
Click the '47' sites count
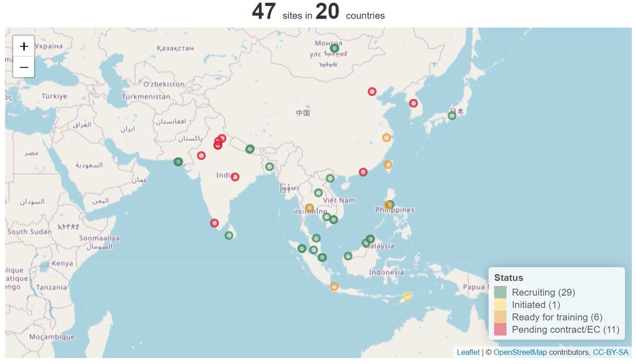[264, 12]
